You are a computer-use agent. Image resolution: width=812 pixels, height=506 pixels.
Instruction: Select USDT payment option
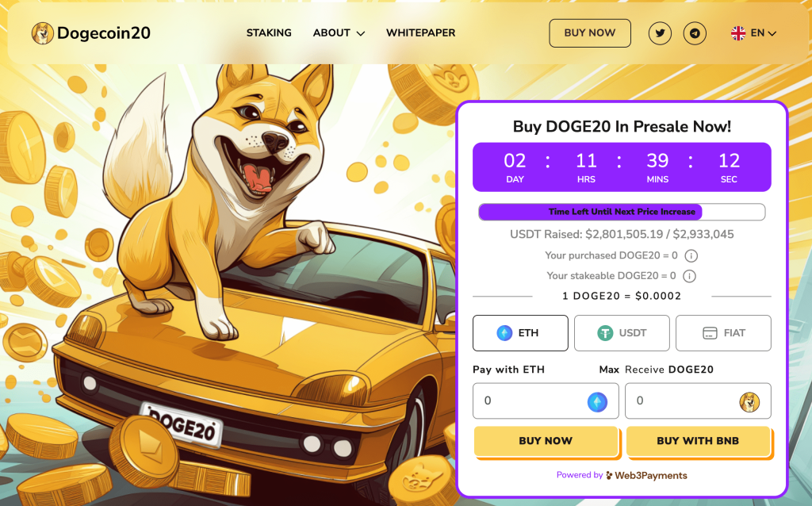[x=622, y=333]
